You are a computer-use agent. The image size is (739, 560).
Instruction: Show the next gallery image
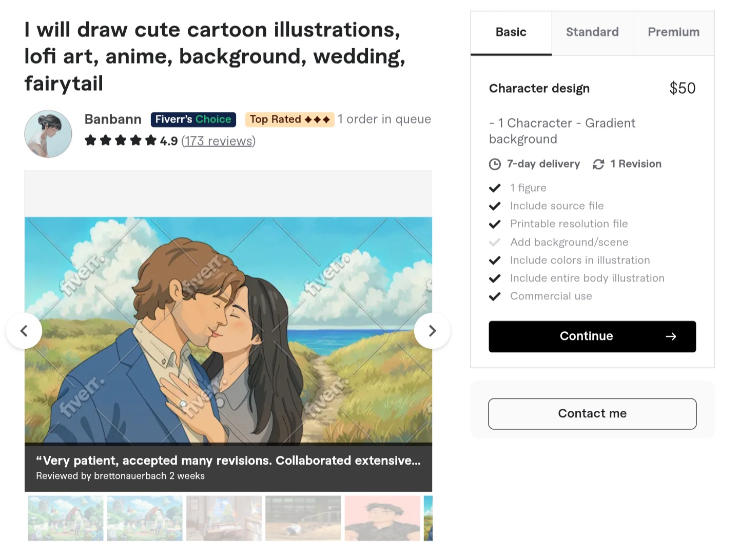(432, 331)
